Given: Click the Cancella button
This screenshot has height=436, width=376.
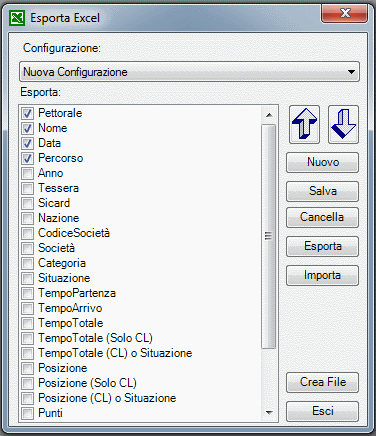Looking at the screenshot, I should point(322,217).
